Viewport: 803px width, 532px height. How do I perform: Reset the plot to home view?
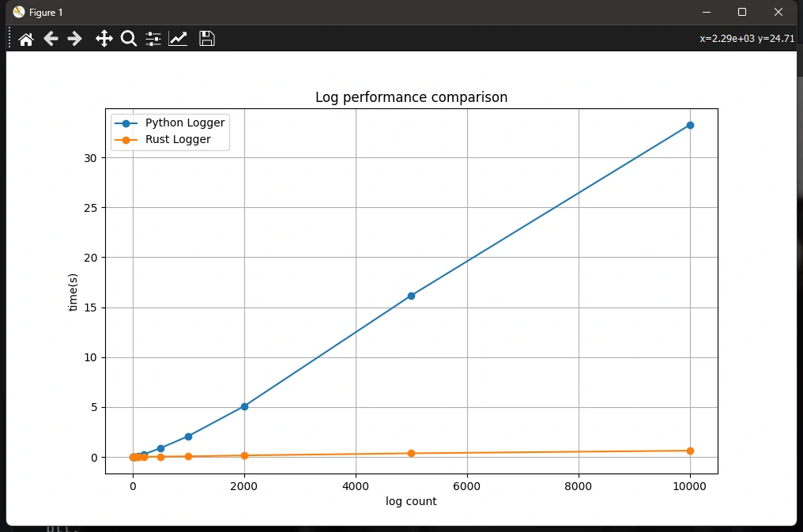coord(26,39)
